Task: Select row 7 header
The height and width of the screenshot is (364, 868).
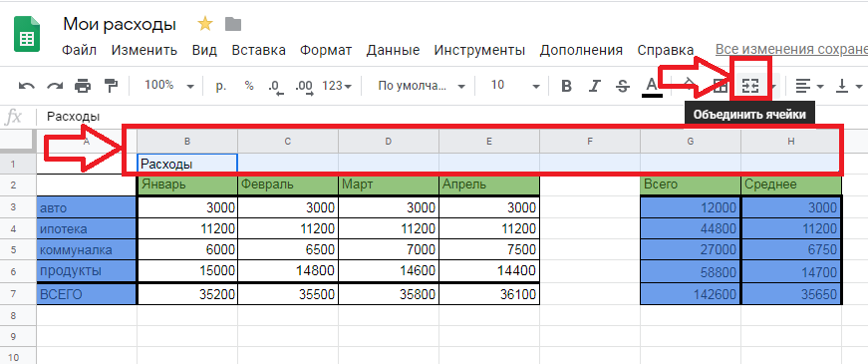Action: [18, 294]
